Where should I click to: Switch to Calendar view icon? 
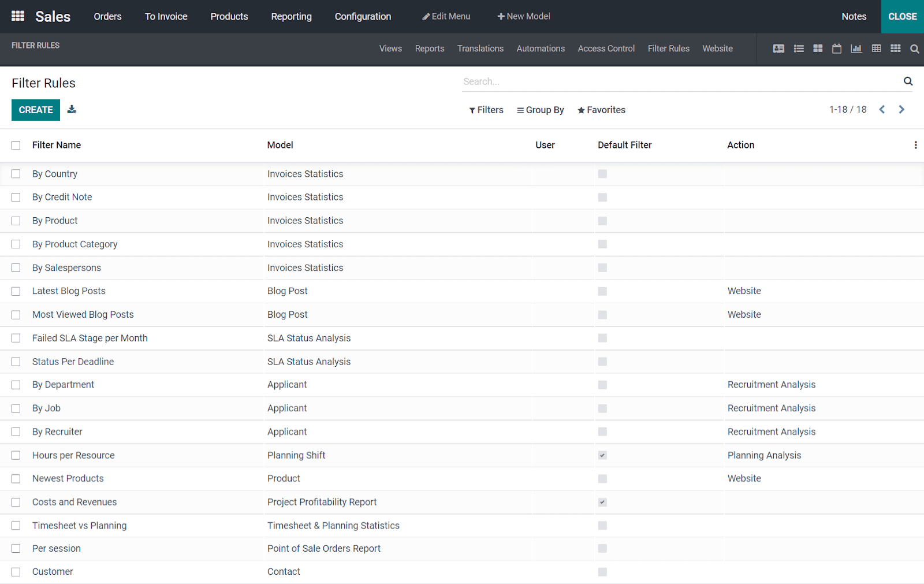(837, 49)
